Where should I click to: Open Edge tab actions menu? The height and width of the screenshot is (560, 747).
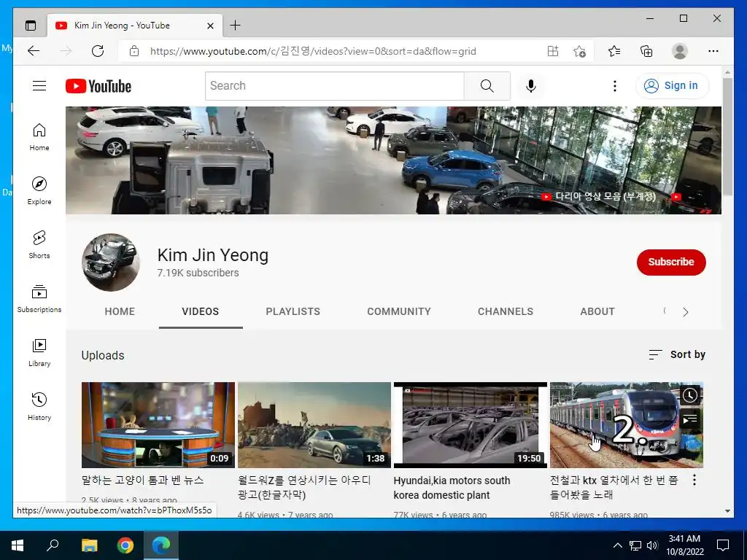point(31,26)
